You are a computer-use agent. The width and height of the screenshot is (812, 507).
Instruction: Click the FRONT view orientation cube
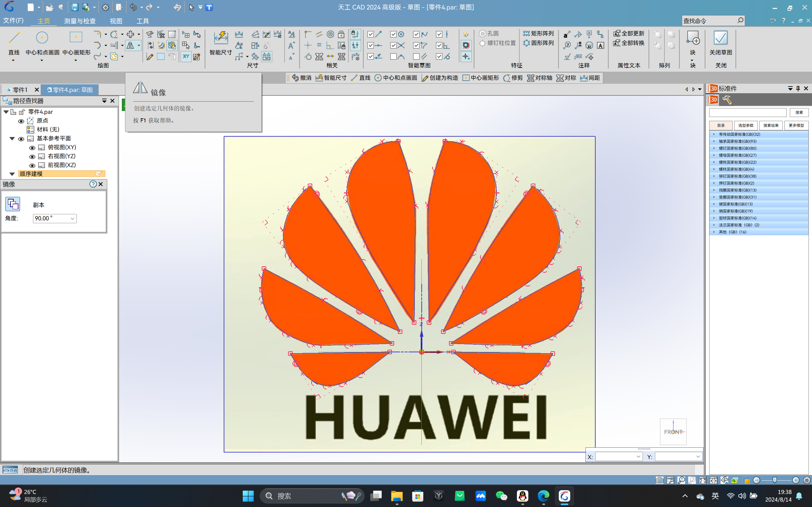pos(673,432)
